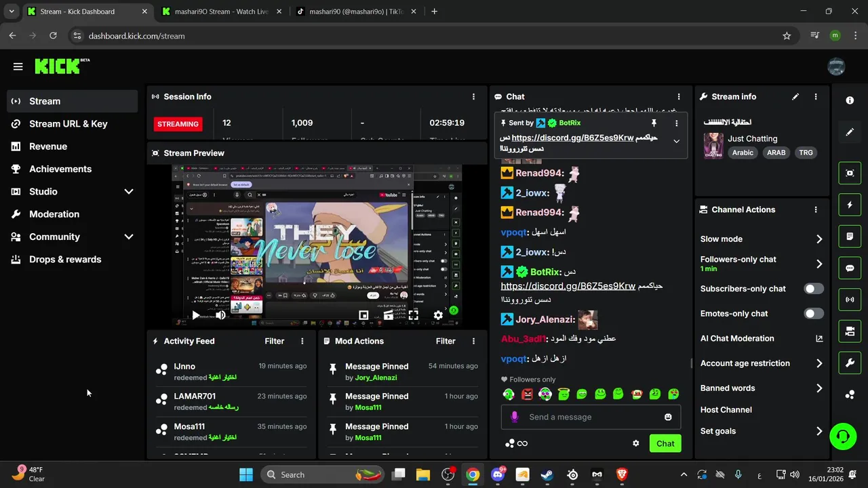Open Stream URL & Key in the sidebar
The width and height of the screenshot is (868, 488).
[72, 123]
